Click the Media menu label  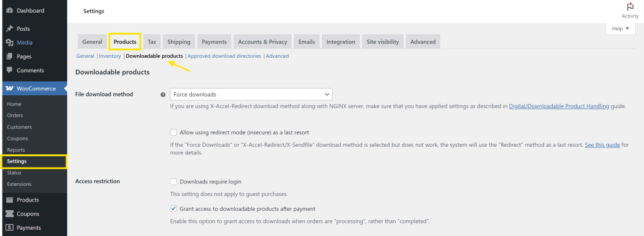tap(25, 43)
